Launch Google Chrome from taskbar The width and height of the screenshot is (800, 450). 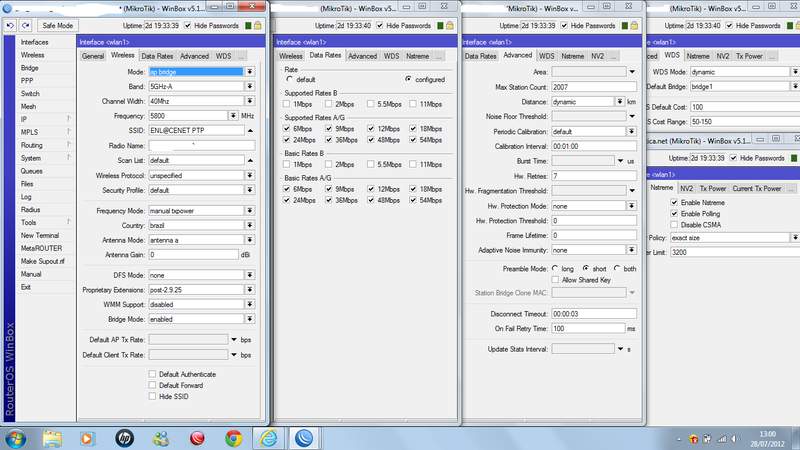(x=234, y=438)
